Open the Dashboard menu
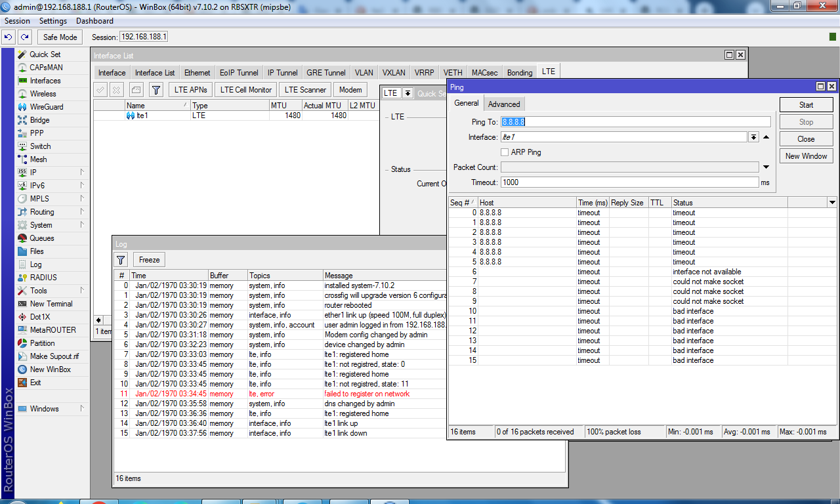The height and width of the screenshot is (504, 840). click(x=94, y=21)
